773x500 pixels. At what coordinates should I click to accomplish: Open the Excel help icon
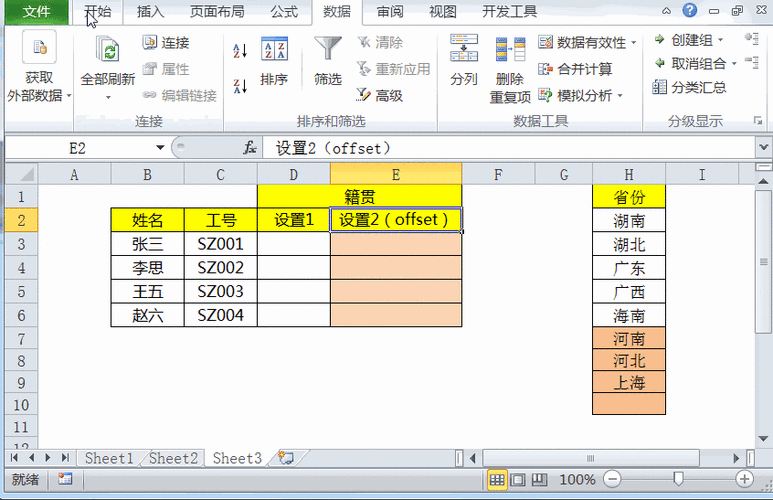coord(690,10)
